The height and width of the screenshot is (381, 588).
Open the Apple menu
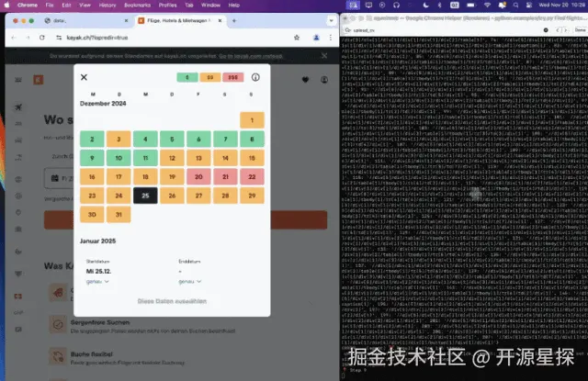coord(6,5)
